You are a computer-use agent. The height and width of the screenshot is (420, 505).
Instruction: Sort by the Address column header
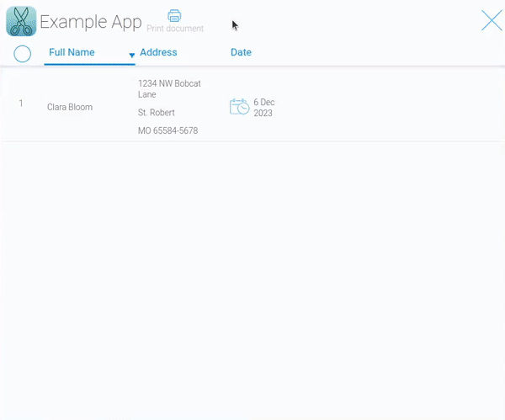[158, 52]
